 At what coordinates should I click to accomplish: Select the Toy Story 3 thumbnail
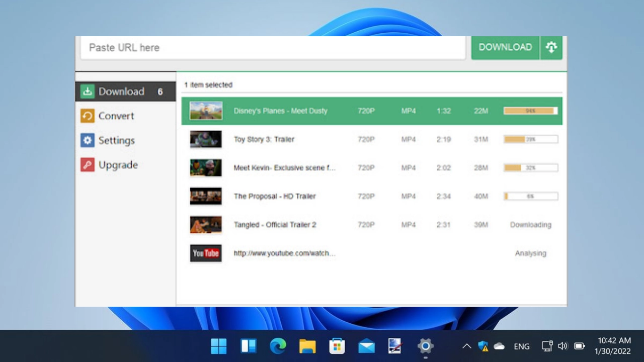pos(206,139)
